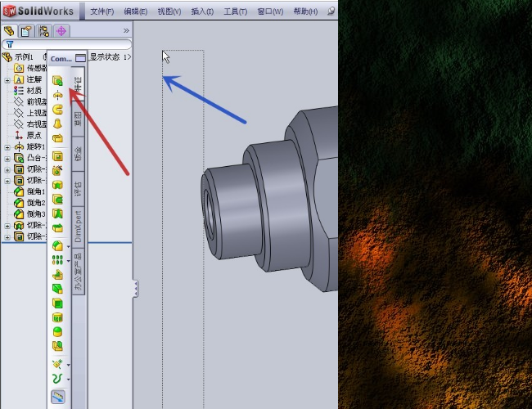Open Linear Pattern dropdown arrow
Viewport: 532px width, 409px height.
pos(69,261)
